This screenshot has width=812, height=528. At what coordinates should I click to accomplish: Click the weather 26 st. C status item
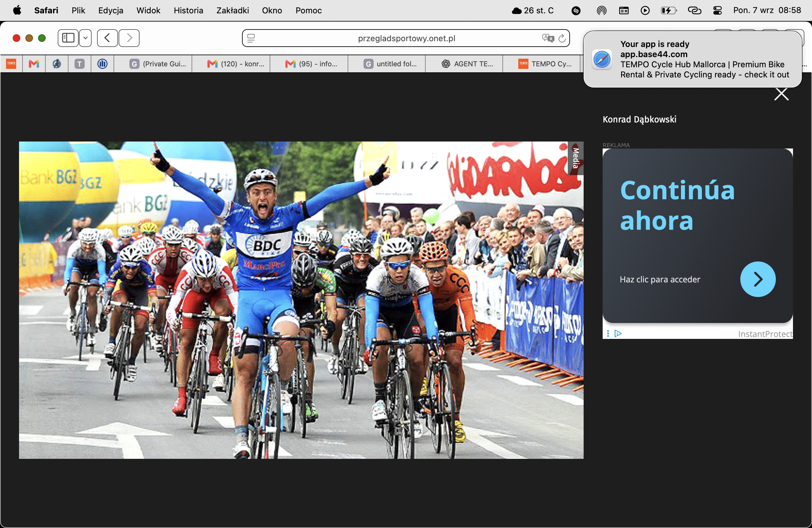533,10
